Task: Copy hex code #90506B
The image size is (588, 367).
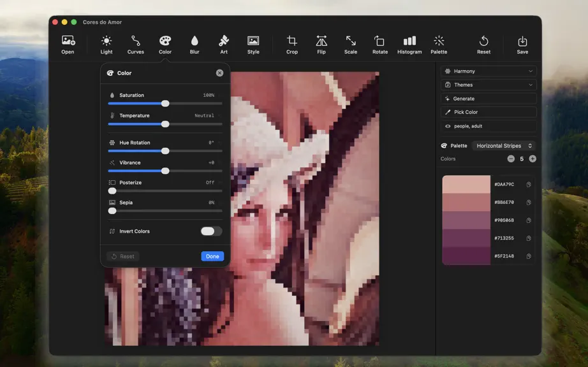Action: 529,220
